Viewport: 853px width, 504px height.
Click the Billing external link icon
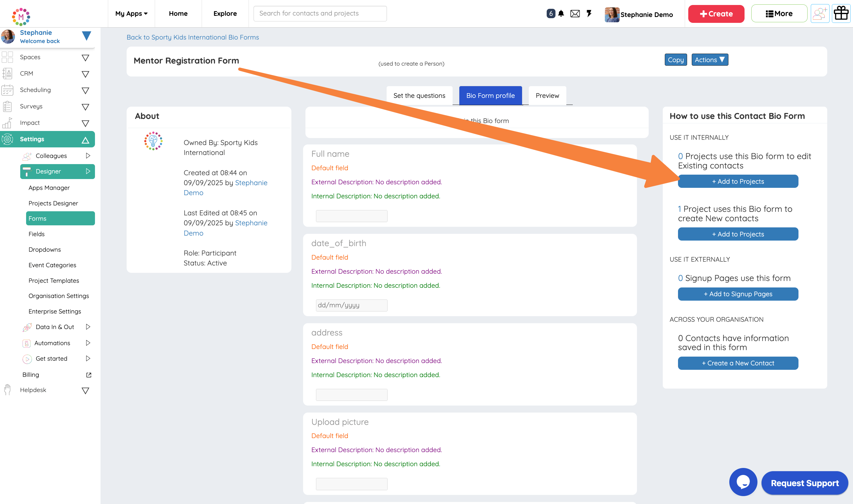click(89, 375)
